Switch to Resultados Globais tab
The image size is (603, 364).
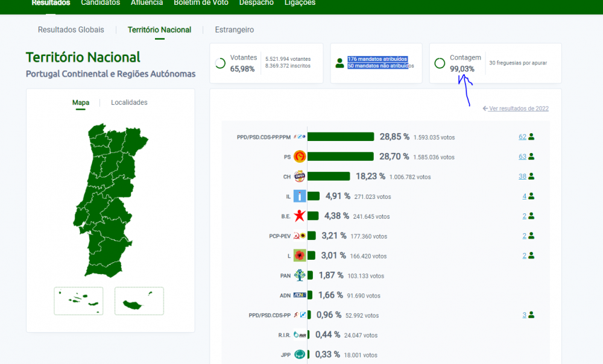[71, 30]
